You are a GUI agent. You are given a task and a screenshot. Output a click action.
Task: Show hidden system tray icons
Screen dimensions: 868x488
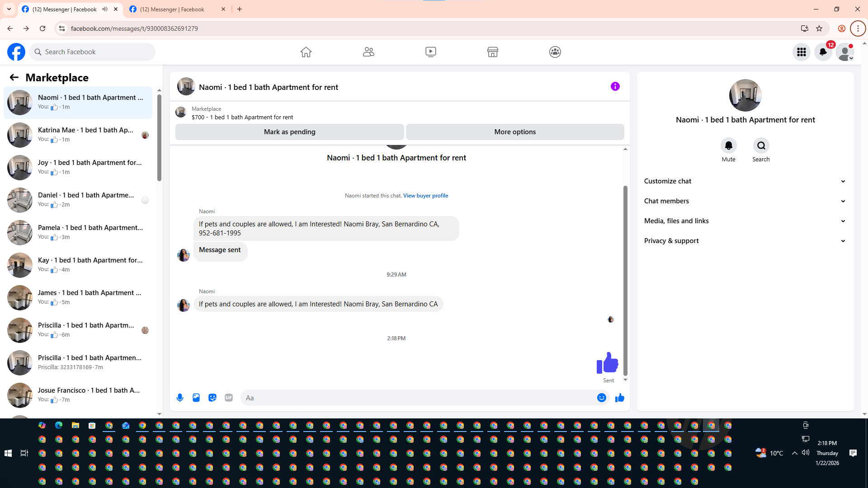[794, 453]
